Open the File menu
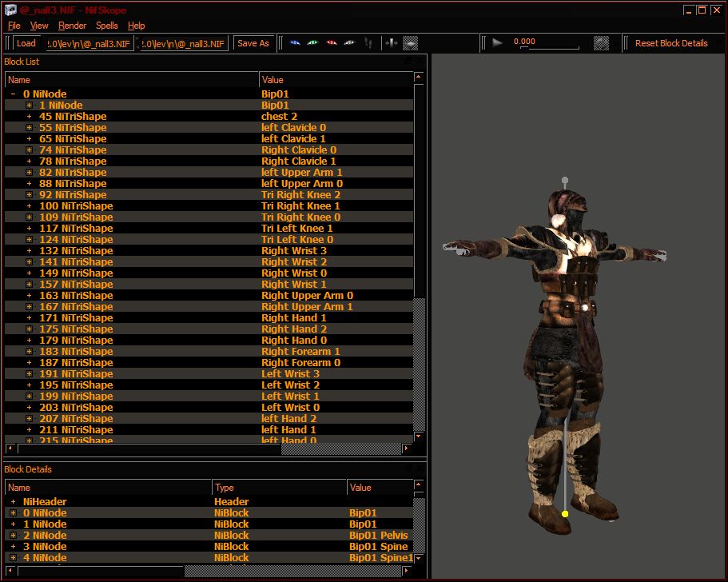This screenshot has height=582, width=728. 14,26
